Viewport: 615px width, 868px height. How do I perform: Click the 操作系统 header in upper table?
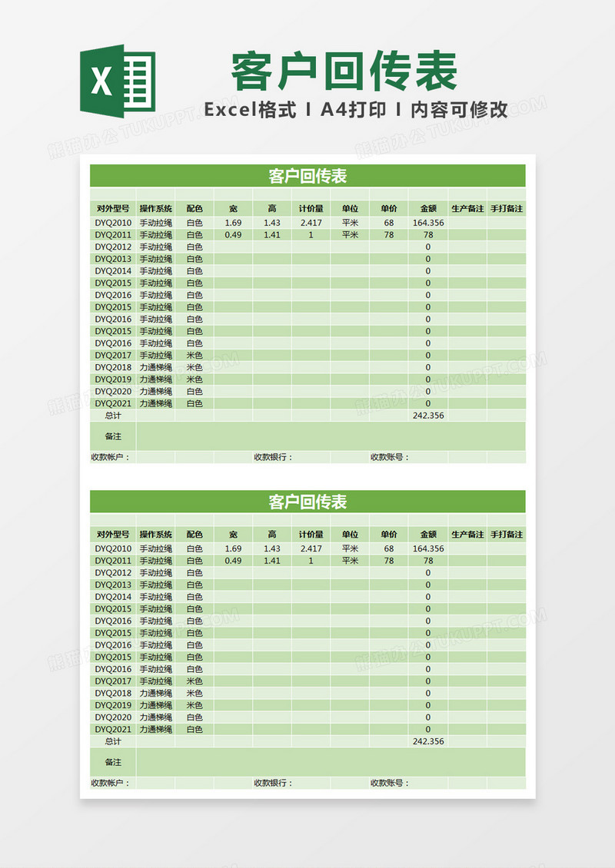point(155,209)
